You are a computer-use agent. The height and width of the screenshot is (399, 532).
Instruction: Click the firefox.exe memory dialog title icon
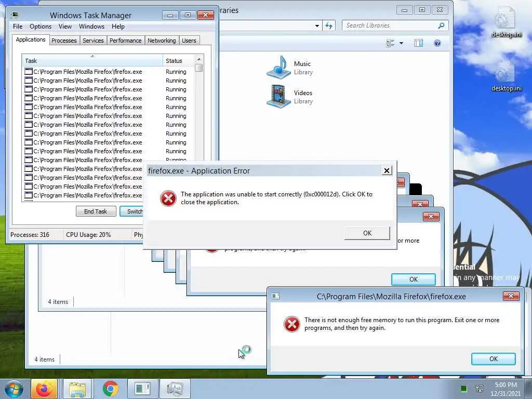tap(275, 296)
